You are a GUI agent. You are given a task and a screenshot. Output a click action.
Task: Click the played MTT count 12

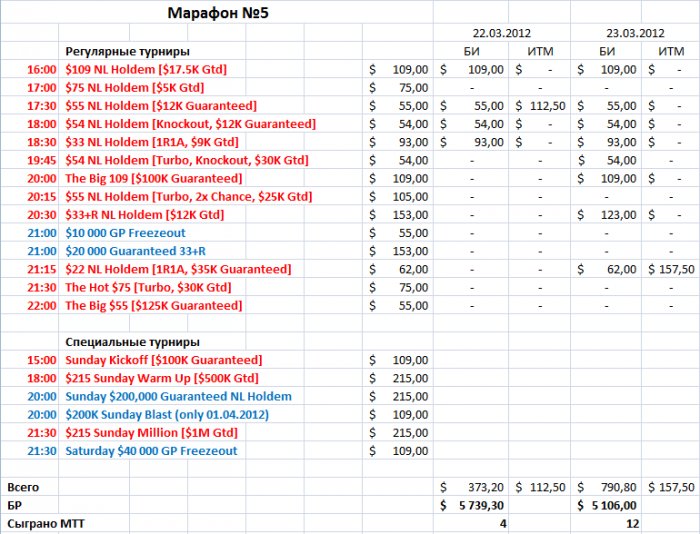pyautogui.click(x=632, y=523)
